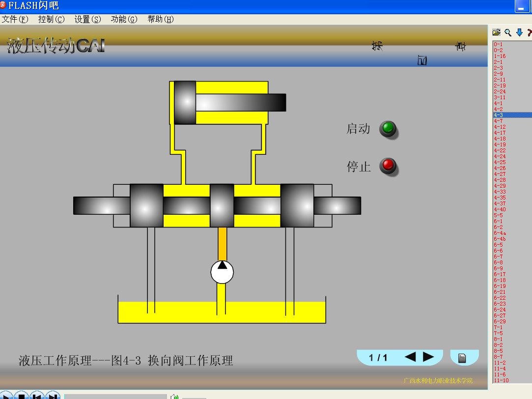Click the stop playback control
Screen dimensions: 532x399
click(x=21, y=396)
